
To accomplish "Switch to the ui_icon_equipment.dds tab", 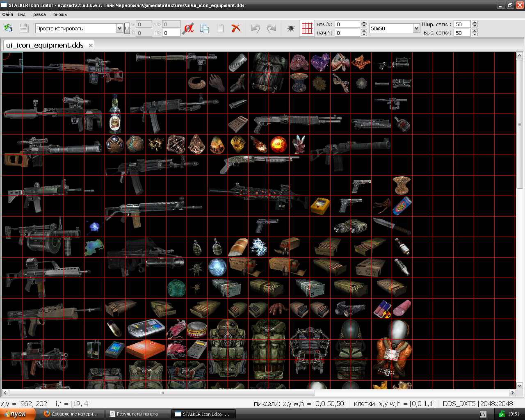I will [x=45, y=45].
